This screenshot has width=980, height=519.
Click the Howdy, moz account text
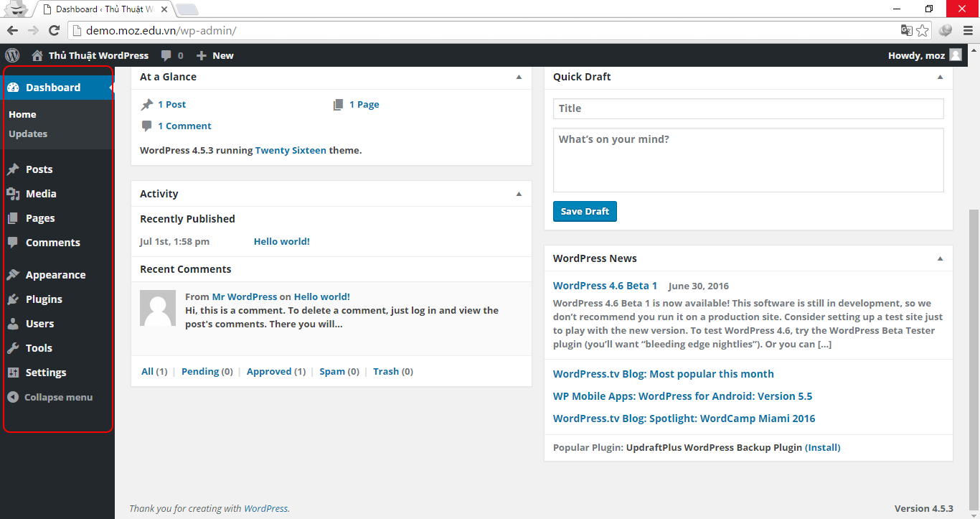916,55
